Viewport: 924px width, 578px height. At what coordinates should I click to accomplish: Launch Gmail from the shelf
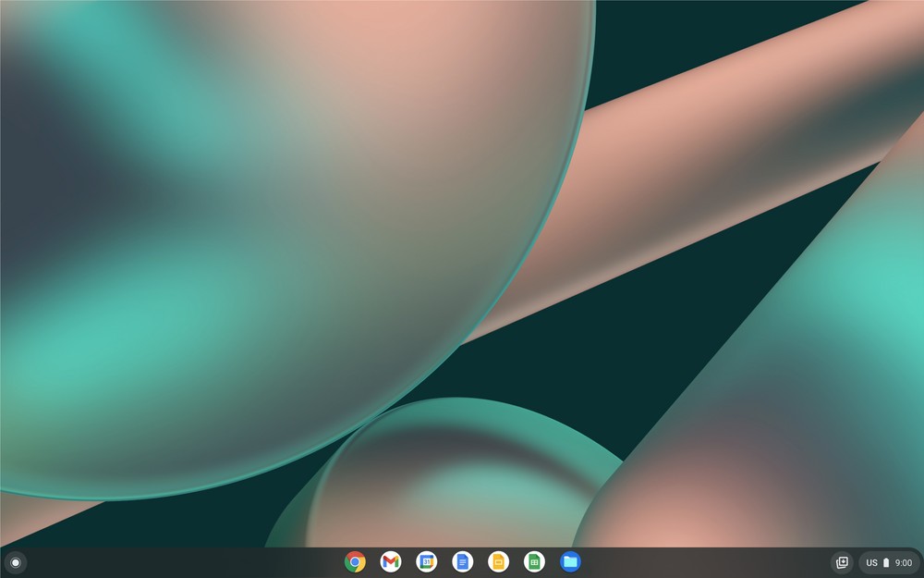pos(391,561)
